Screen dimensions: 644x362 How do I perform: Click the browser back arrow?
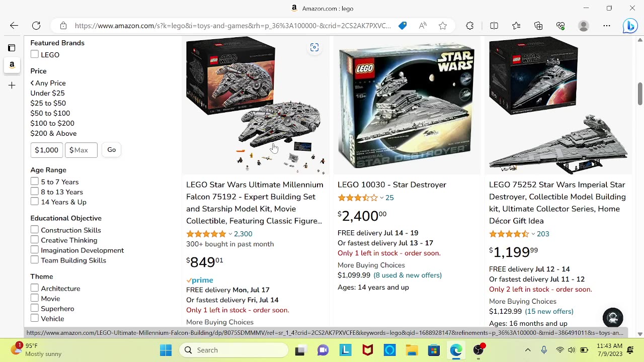click(14, 26)
